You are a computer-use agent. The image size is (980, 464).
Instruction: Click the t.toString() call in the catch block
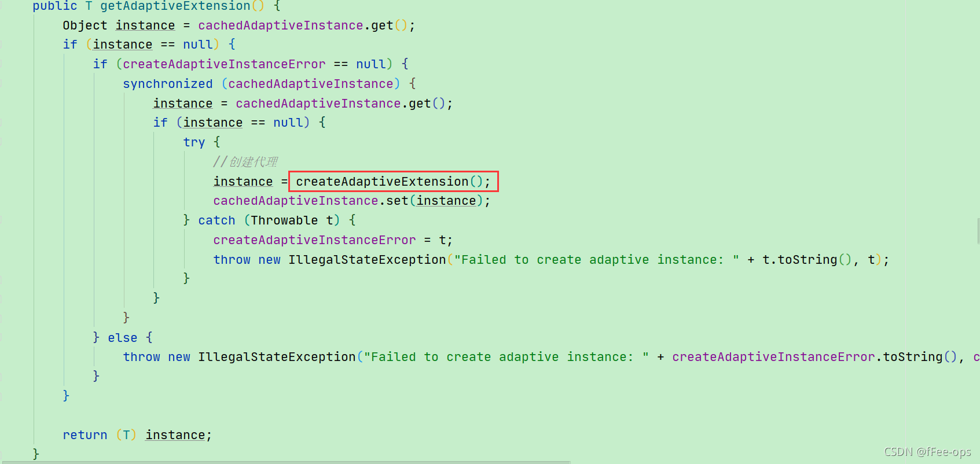[x=807, y=260]
